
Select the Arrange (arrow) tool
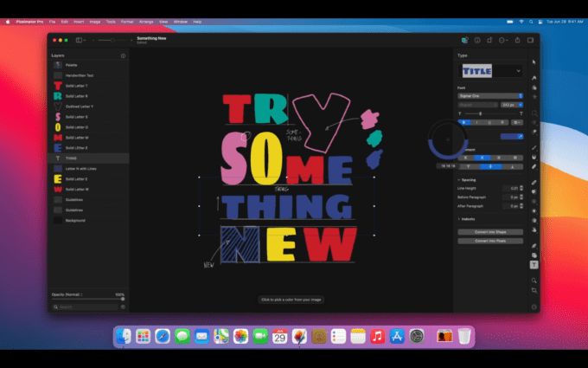click(534, 62)
